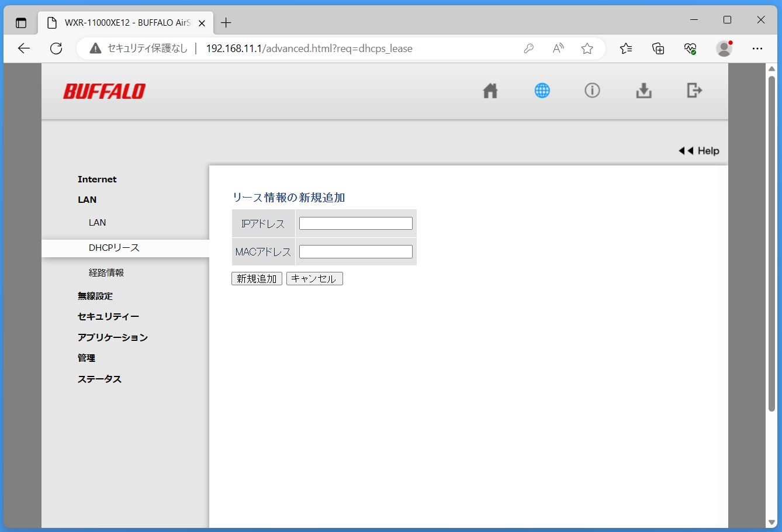Click the 新規追加 button
This screenshot has height=532, width=782.
(x=257, y=279)
